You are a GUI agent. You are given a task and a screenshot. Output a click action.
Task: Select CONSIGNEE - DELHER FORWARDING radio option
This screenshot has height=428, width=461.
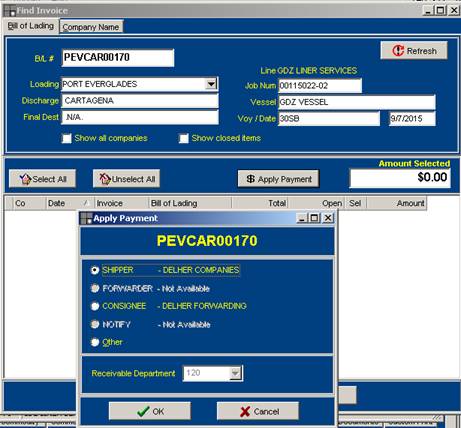point(95,306)
